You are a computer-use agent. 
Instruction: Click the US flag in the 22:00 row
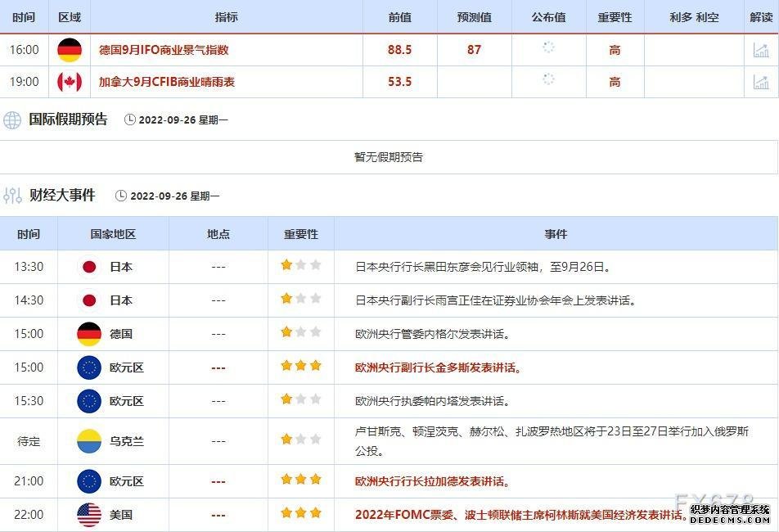point(89,515)
